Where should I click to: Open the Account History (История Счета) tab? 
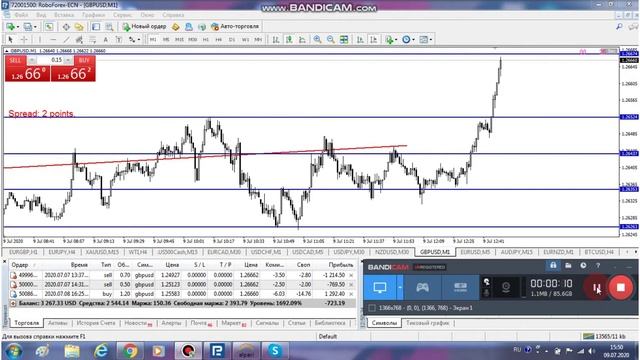coord(96,323)
